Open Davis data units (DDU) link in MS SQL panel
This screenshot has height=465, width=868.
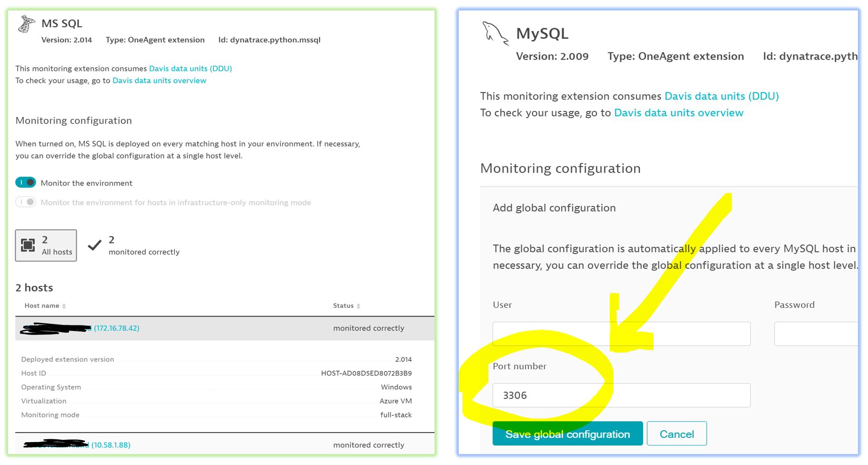pyautogui.click(x=191, y=69)
